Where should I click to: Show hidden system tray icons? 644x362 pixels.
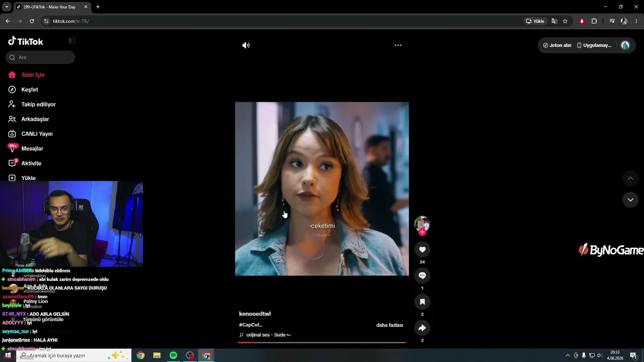(568, 355)
